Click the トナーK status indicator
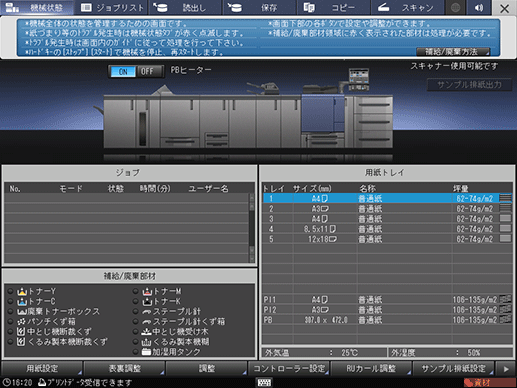This screenshot has width=517, height=388. click(x=135, y=301)
